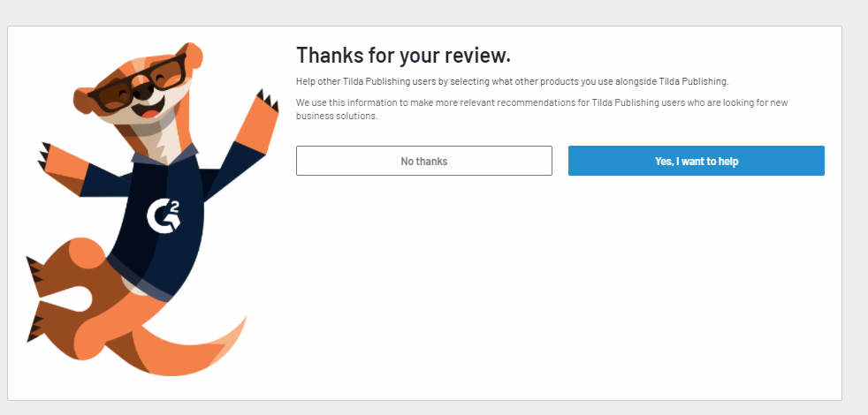
Task: Click the We use this information paragraph
Action: tap(542, 109)
